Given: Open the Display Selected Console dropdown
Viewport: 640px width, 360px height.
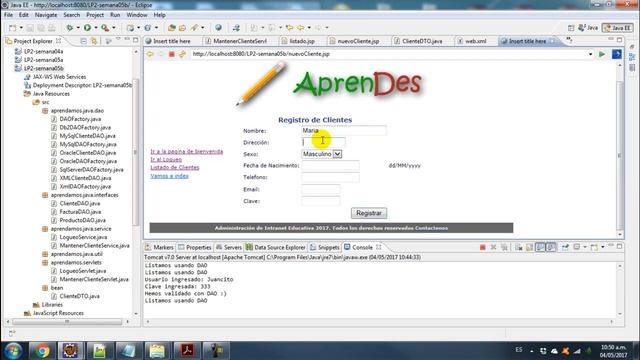Looking at the screenshot, I should [x=585, y=247].
